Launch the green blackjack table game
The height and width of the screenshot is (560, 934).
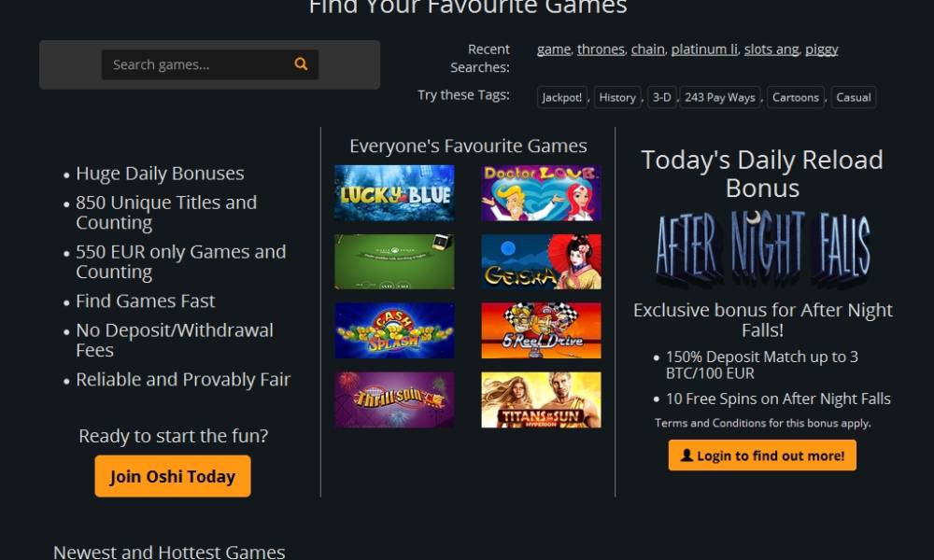(394, 262)
